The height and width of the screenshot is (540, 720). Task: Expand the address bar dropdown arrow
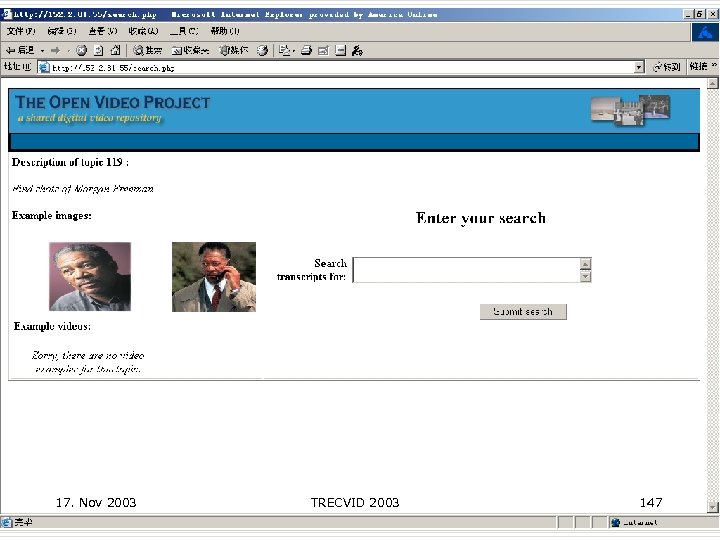(x=639, y=68)
